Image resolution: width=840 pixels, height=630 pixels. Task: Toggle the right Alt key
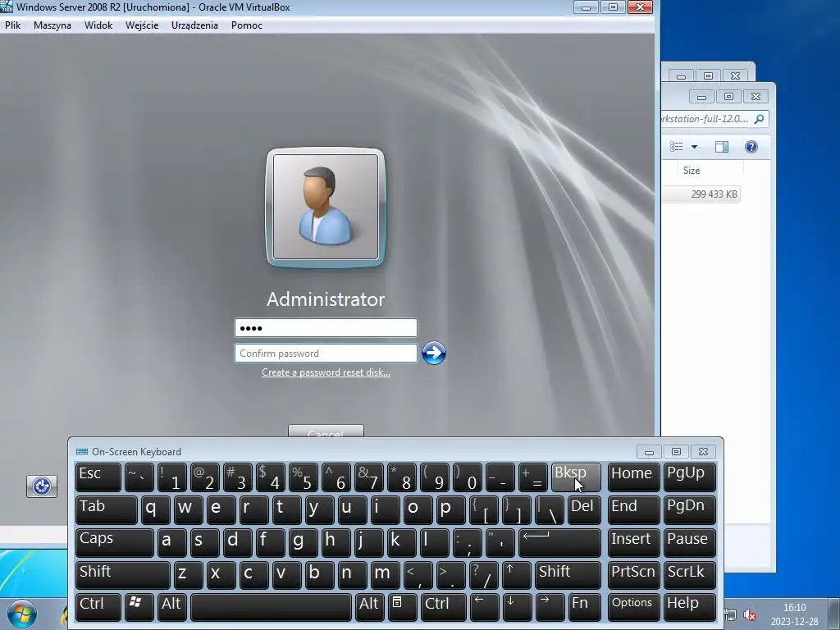[x=369, y=607]
